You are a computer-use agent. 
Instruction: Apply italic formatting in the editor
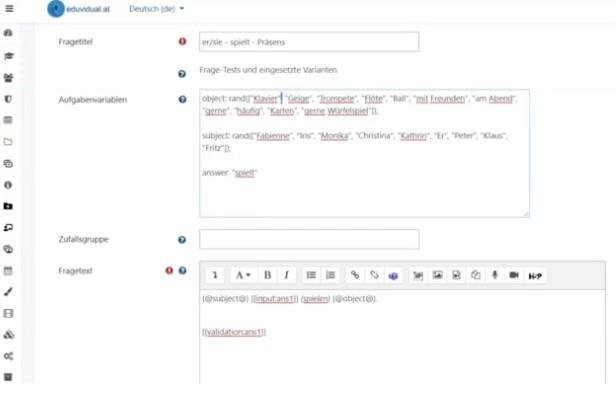point(286,275)
